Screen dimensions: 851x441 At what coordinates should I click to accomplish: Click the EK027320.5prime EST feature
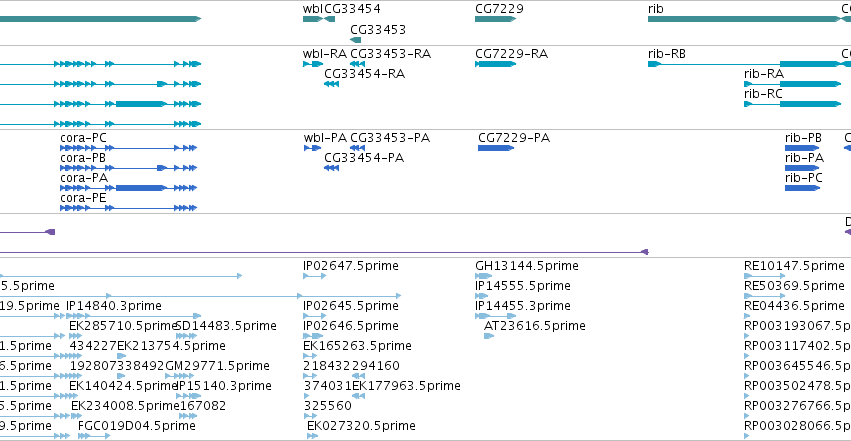coord(313,436)
